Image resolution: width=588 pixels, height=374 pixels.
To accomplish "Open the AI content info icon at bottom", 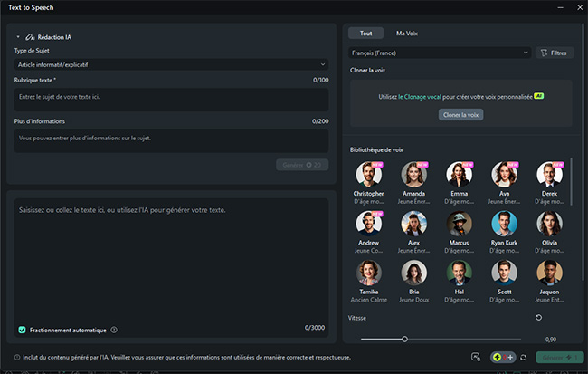I will click(18, 358).
